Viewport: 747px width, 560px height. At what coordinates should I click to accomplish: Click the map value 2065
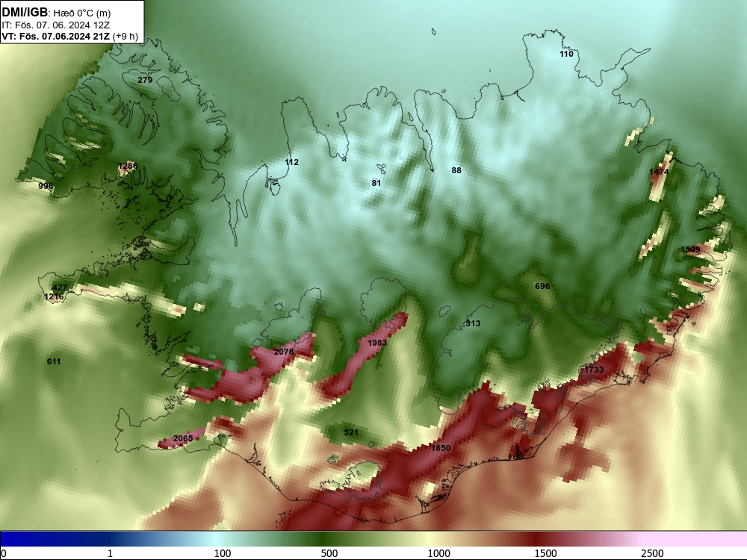[183, 438]
